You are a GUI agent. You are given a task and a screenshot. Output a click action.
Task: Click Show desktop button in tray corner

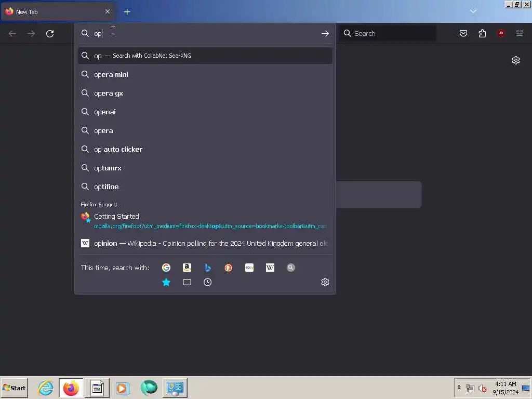point(526,388)
